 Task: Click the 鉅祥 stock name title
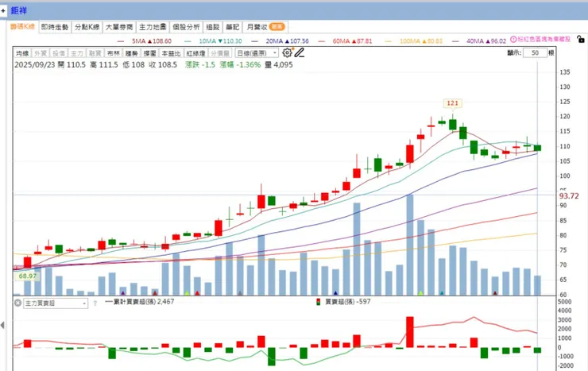pos(19,10)
